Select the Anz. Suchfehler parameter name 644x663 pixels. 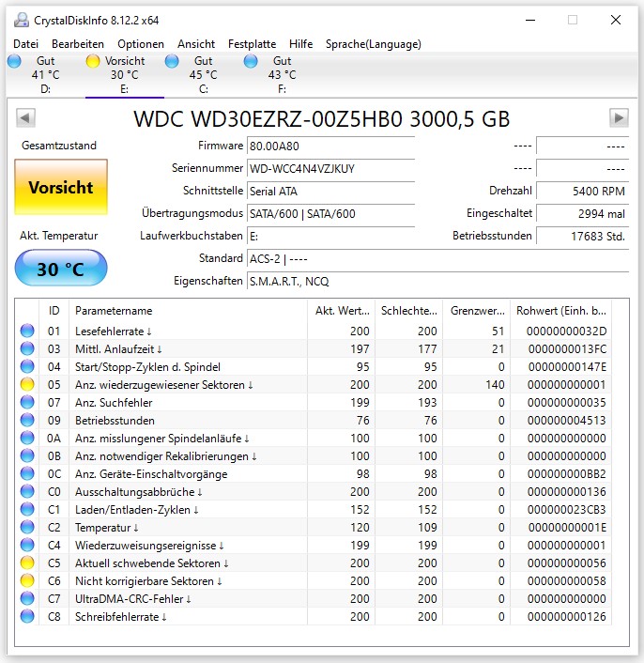[x=114, y=403]
